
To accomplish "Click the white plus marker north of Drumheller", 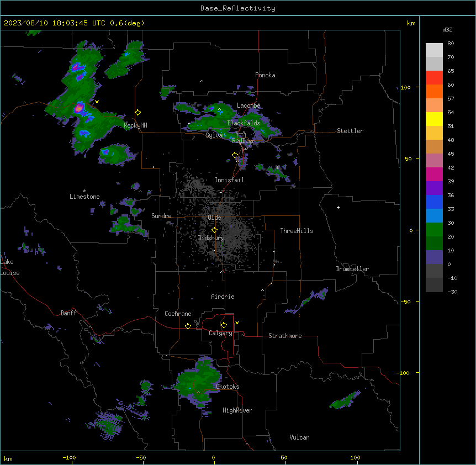I will [x=338, y=207].
